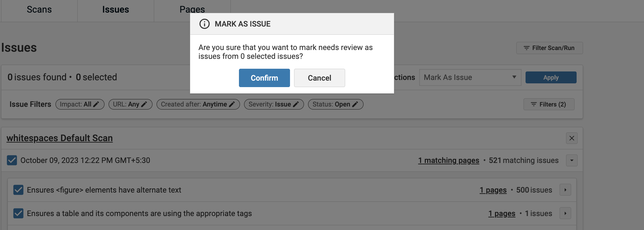Edit the Created after filter pencil icon
The image size is (644, 230).
point(232,104)
